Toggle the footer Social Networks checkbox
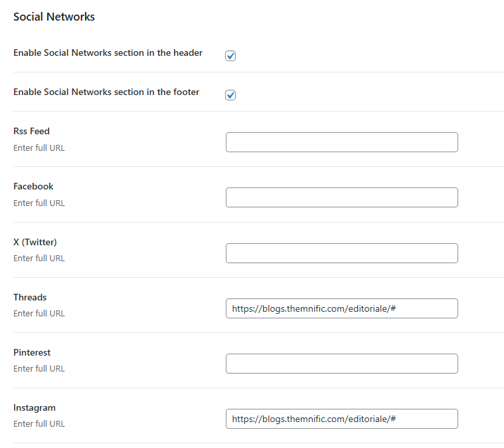 [x=230, y=95]
